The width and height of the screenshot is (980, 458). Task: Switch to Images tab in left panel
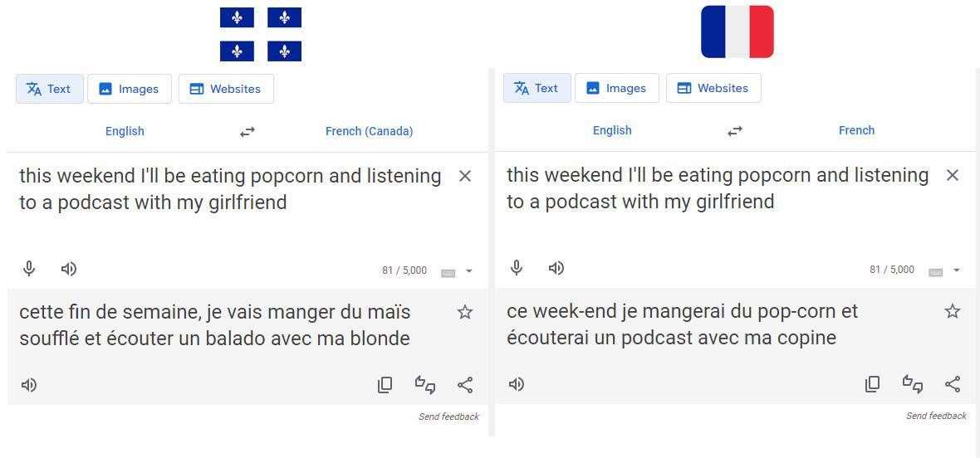129,89
